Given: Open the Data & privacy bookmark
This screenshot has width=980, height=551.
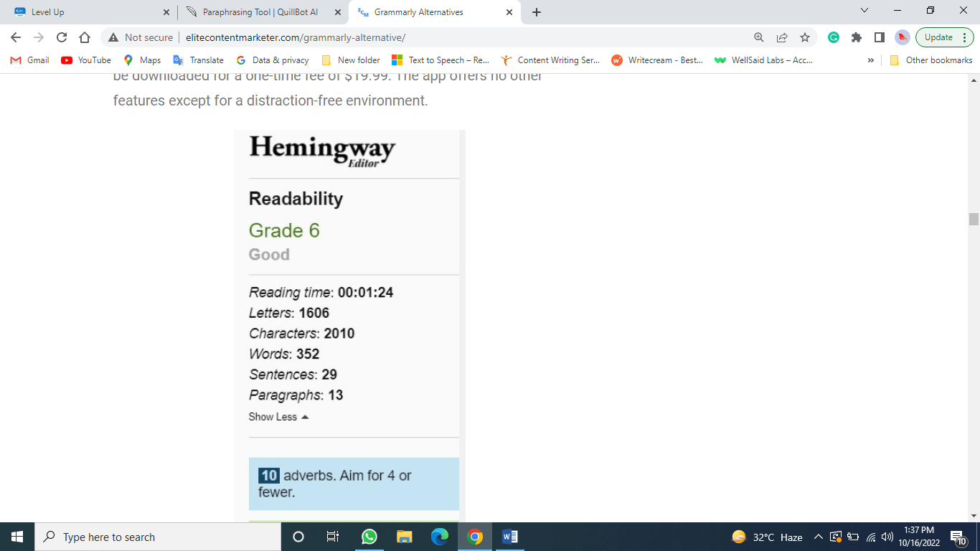Looking at the screenshot, I should pos(273,60).
